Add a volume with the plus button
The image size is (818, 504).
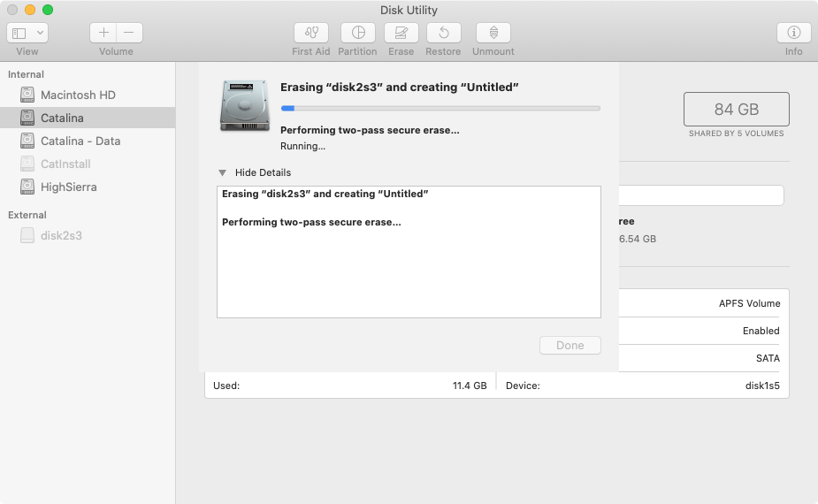coord(103,33)
